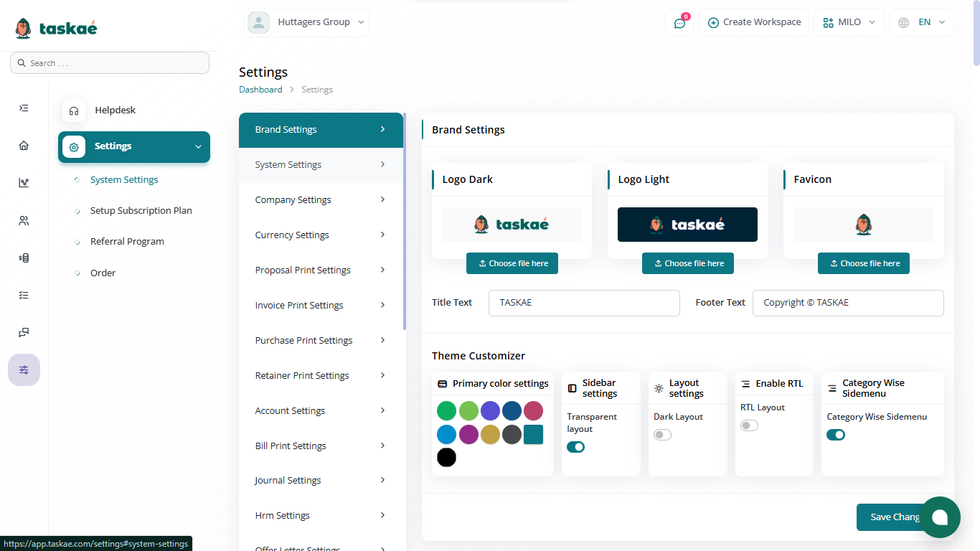This screenshot has width=980, height=551.
Task: Choose file for Logo Dark
Action: tap(512, 263)
